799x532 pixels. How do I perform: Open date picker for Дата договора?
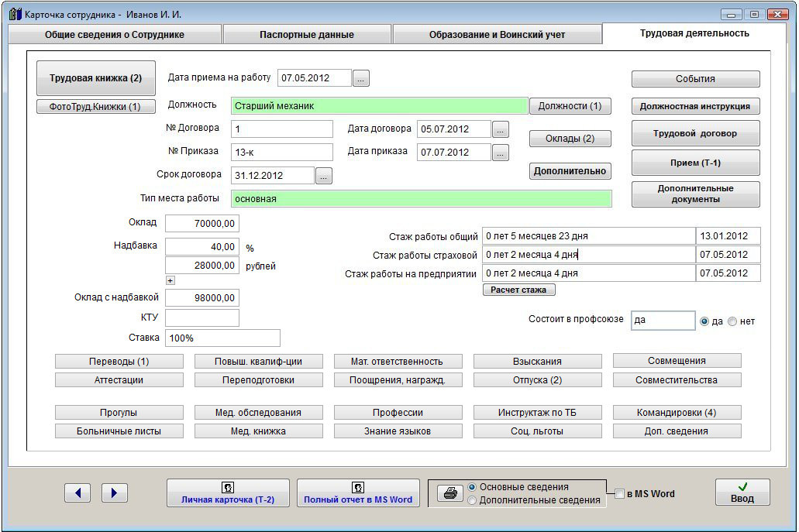[501, 129]
